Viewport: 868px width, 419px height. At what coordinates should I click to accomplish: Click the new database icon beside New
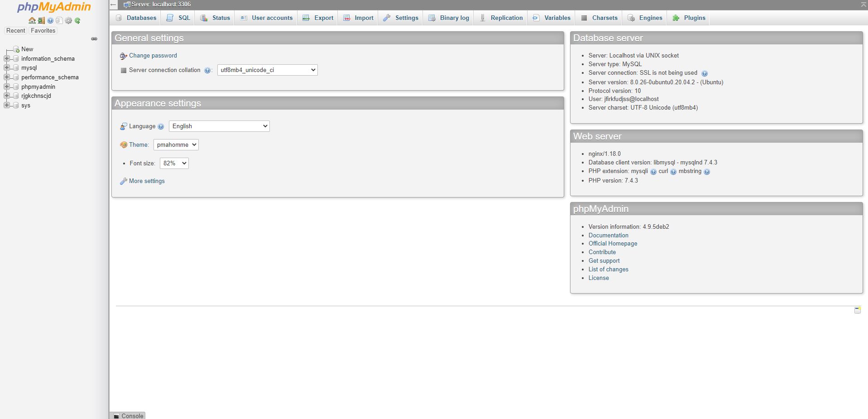[16, 49]
